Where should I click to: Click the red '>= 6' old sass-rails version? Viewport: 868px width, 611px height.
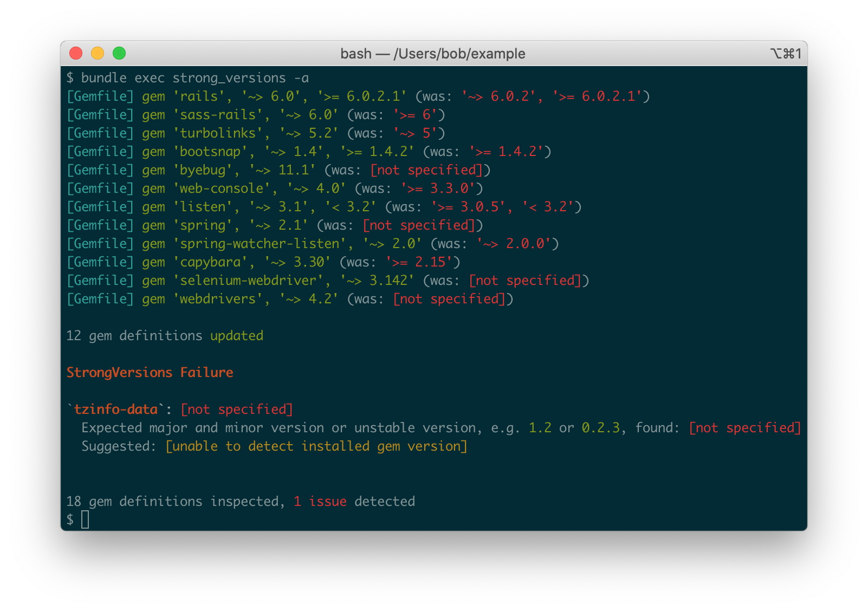click(x=415, y=115)
